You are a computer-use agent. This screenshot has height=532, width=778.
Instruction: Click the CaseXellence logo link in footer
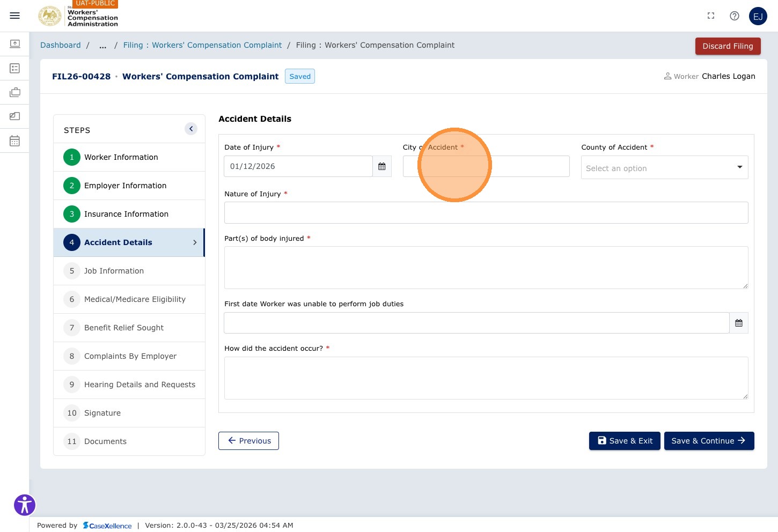point(107,526)
